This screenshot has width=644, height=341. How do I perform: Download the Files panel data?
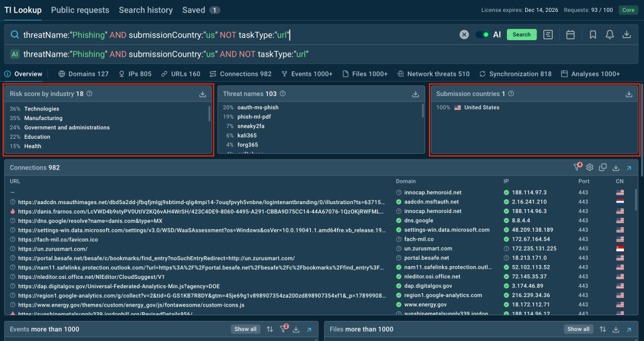tap(616, 329)
